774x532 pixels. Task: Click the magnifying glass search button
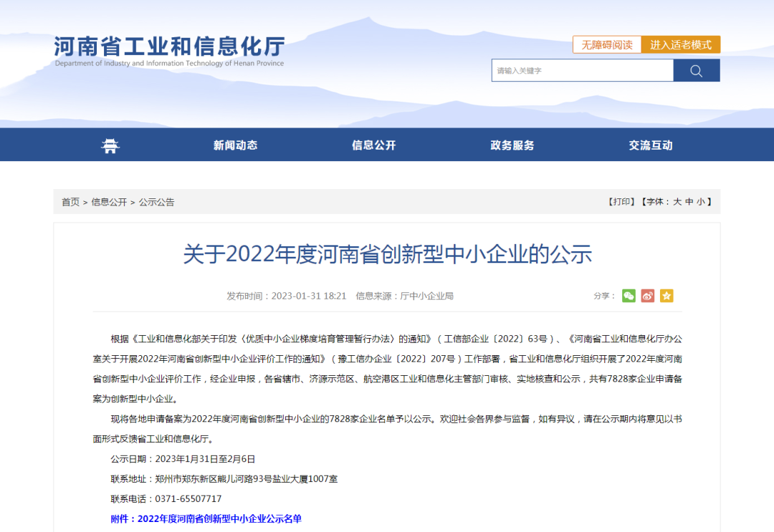point(696,70)
